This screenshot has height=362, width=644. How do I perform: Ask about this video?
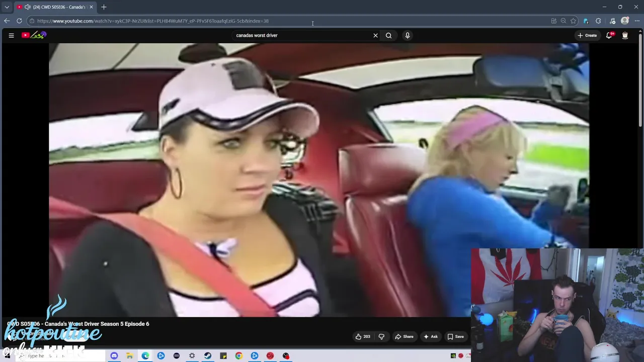tap(431, 336)
